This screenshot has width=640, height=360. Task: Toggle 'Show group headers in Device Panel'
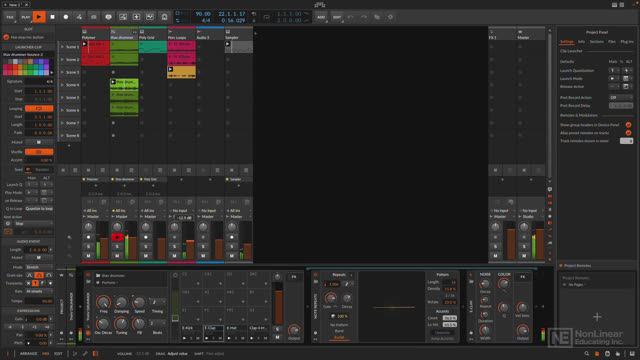628,125
